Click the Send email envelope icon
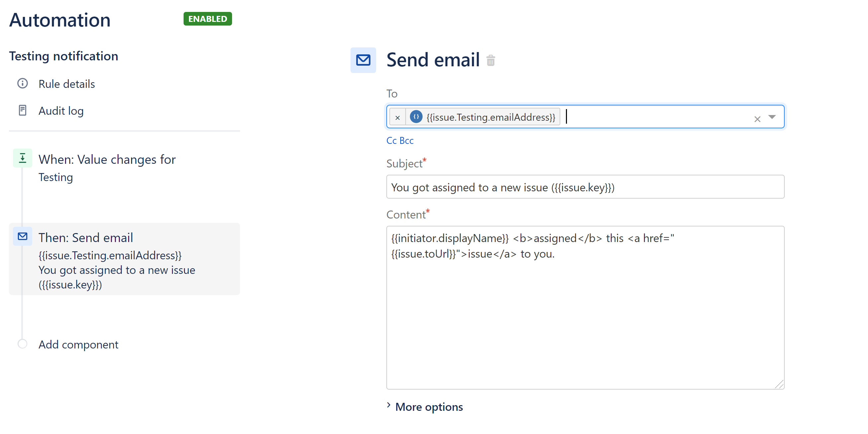The width and height of the screenshot is (868, 434). coord(363,60)
